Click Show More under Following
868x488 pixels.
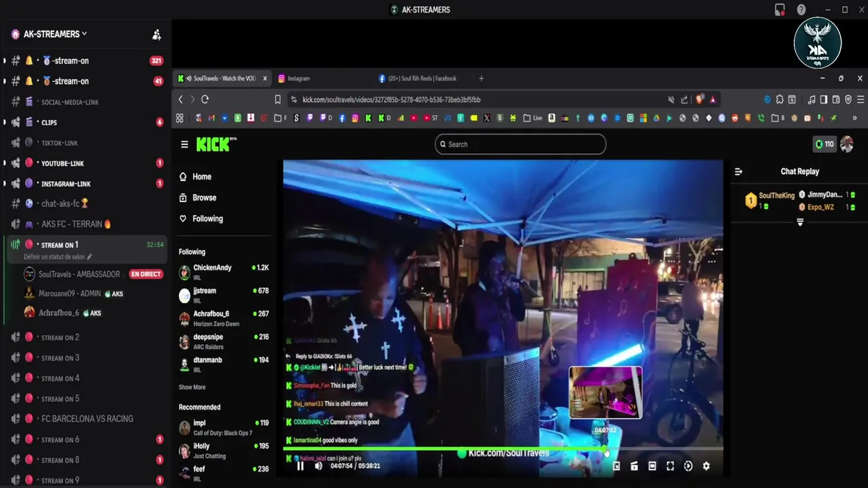pyautogui.click(x=192, y=387)
